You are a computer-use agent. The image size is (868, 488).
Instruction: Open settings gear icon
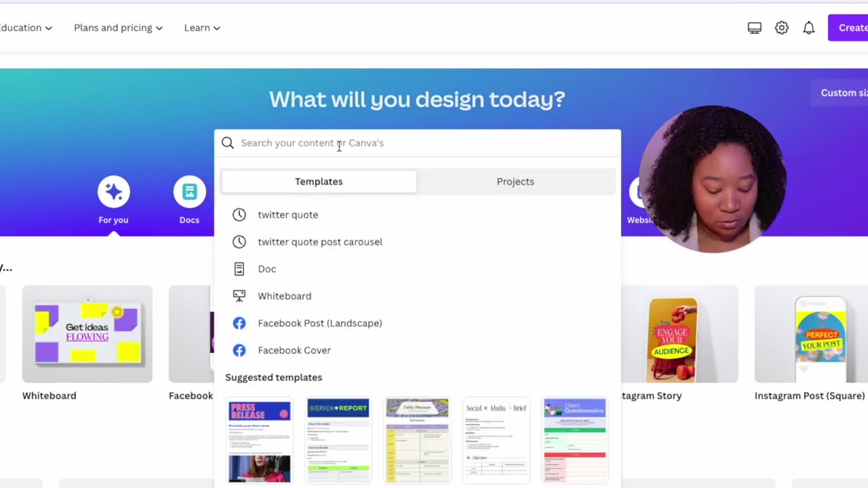(x=782, y=28)
